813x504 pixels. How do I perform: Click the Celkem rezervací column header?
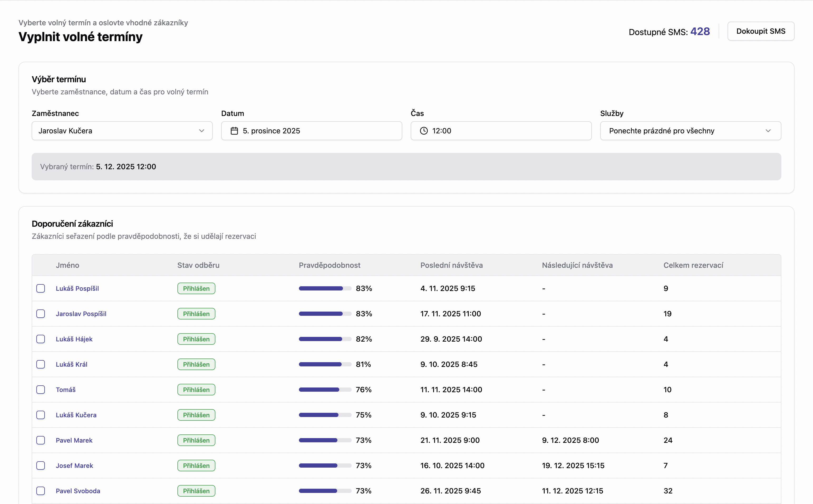[693, 265]
